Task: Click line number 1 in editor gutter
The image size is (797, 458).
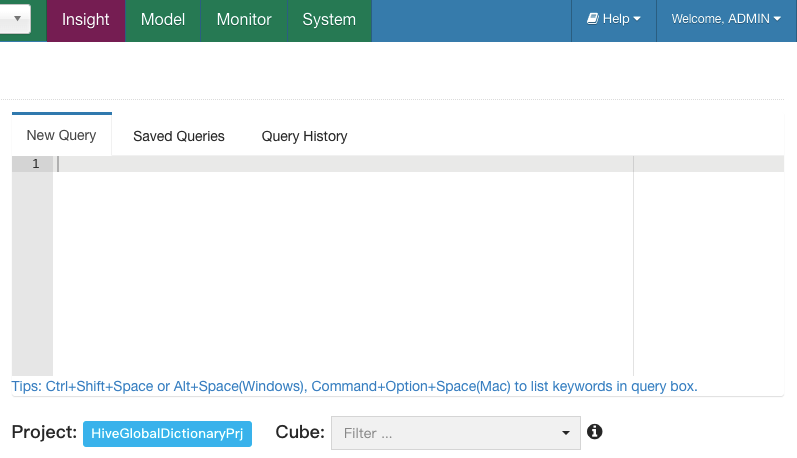Action: [35, 164]
